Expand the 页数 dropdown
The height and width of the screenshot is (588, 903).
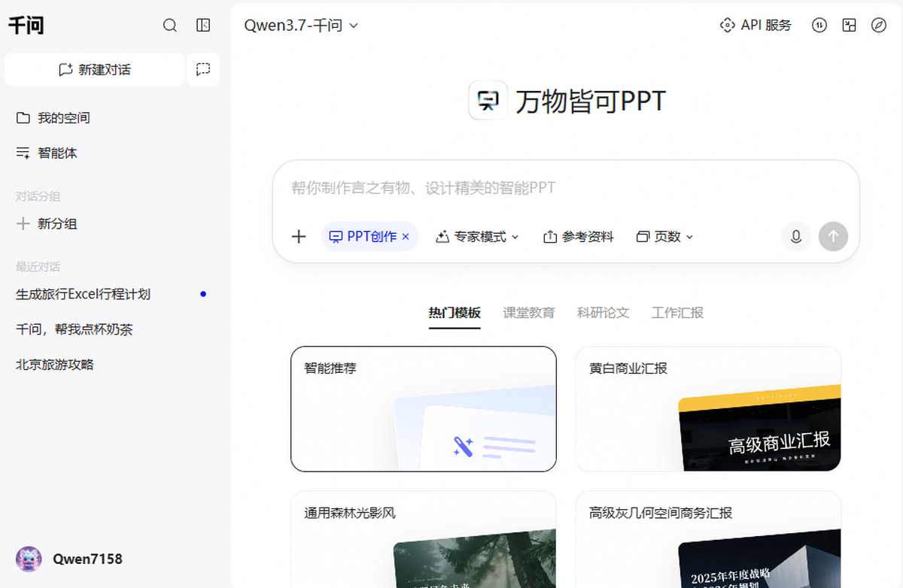click(x=665, y=237)
